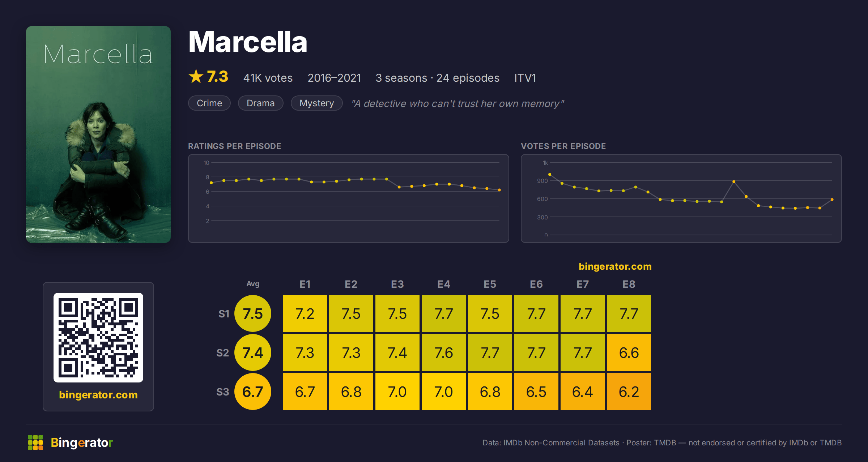Select the Crime genre tag
This screenshot has height=462, width=868.
(x=209, y=103)
